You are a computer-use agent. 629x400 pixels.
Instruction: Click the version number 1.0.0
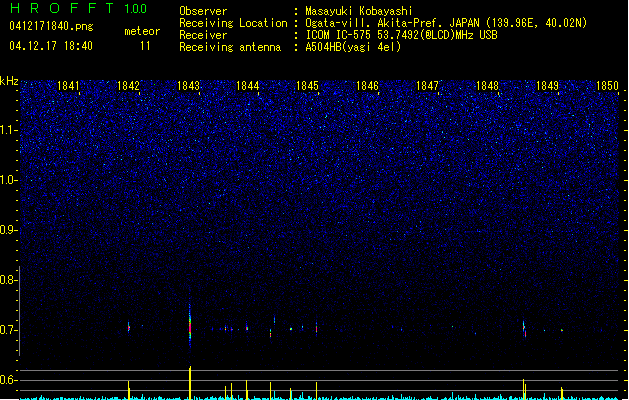coord(135,8)
